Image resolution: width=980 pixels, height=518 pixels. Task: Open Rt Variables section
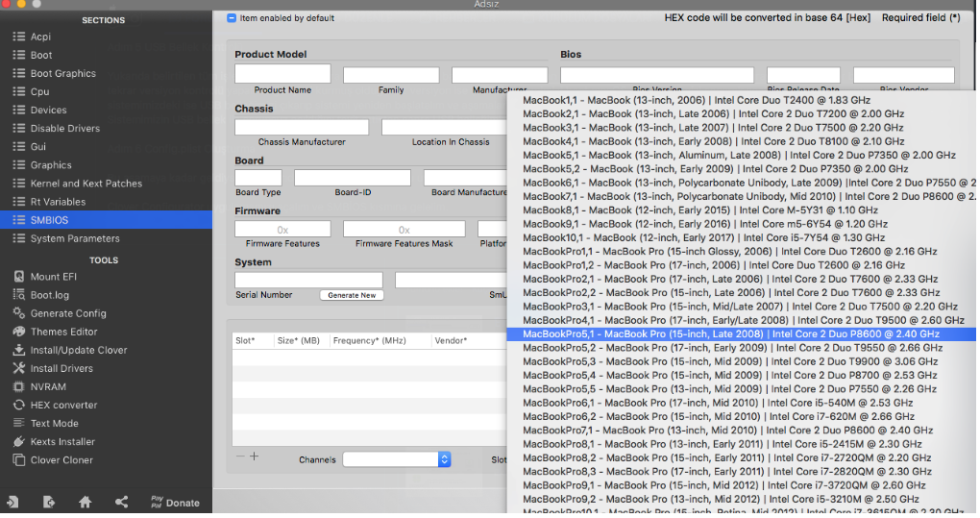pos(58,202)
